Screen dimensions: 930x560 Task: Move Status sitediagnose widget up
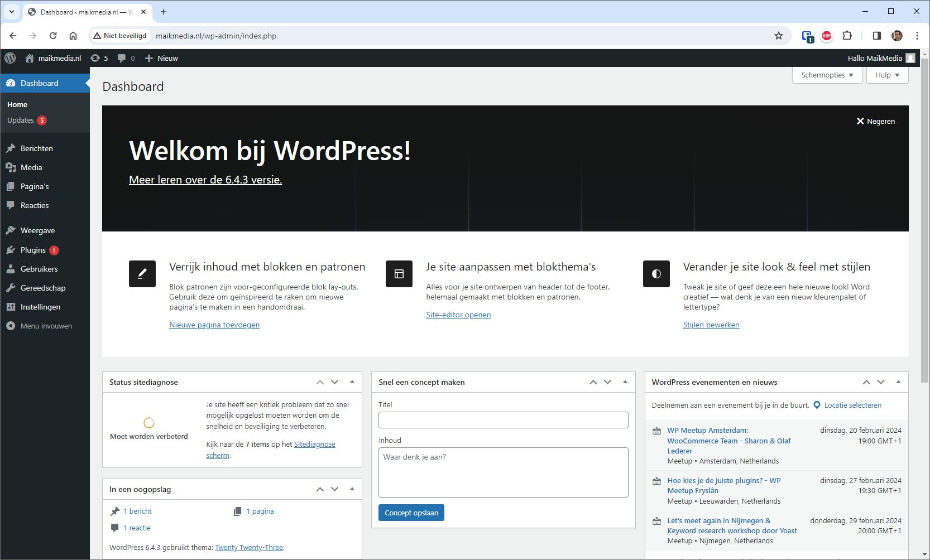(x=320, y=382)
